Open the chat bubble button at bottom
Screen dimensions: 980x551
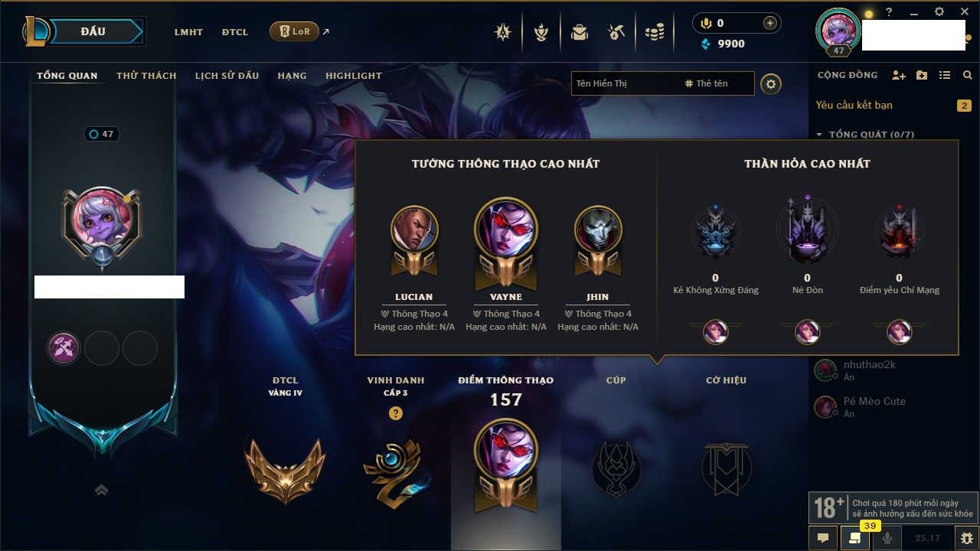click(x=823, y=538)
